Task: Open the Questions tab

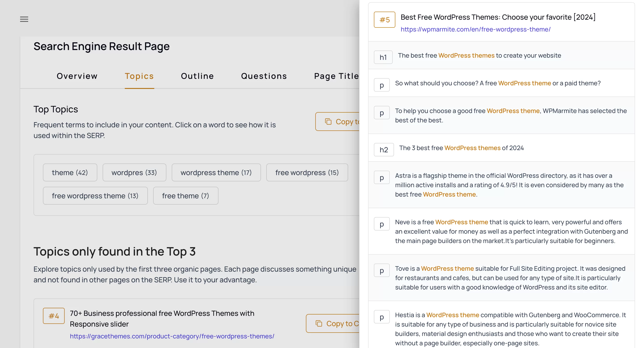Action: [x=264, y=75]
